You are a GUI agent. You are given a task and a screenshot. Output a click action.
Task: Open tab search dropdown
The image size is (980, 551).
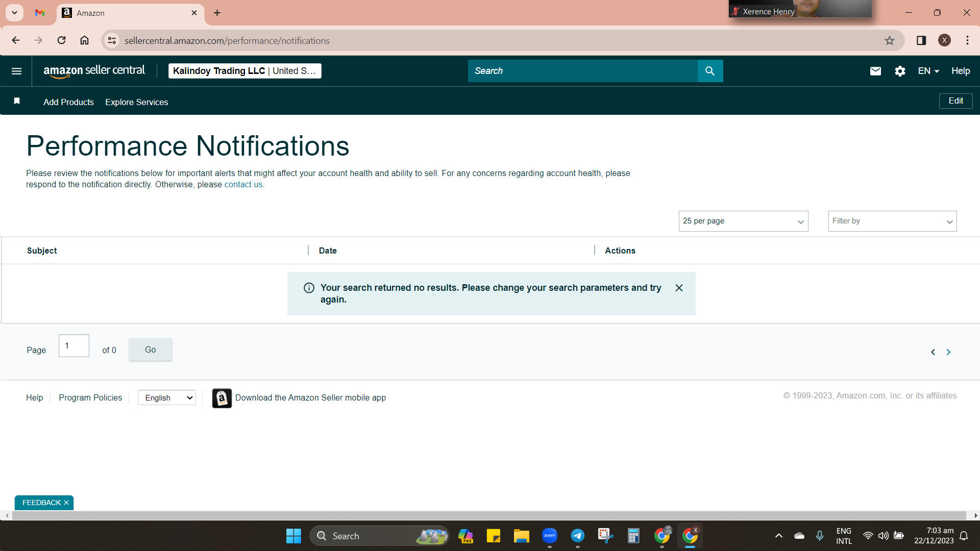click(15, 13)
